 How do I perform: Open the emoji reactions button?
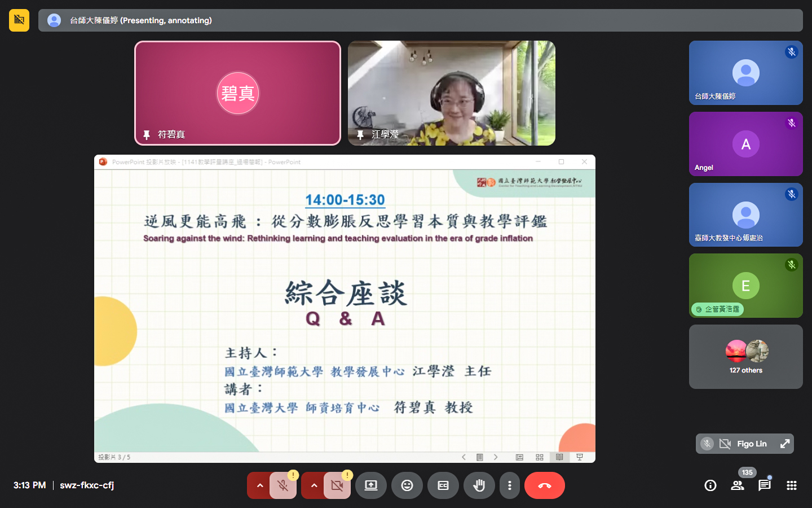coord(407,485)
